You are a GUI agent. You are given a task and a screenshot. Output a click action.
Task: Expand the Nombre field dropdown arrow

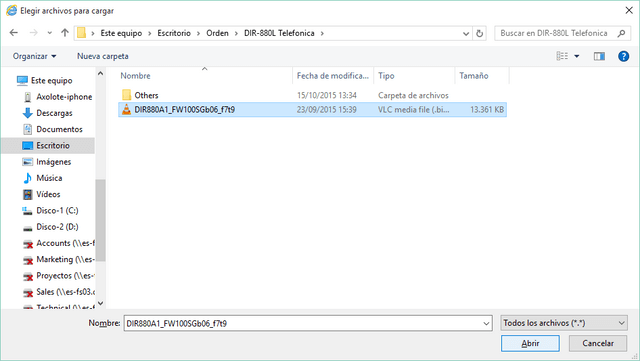[486, 323]
